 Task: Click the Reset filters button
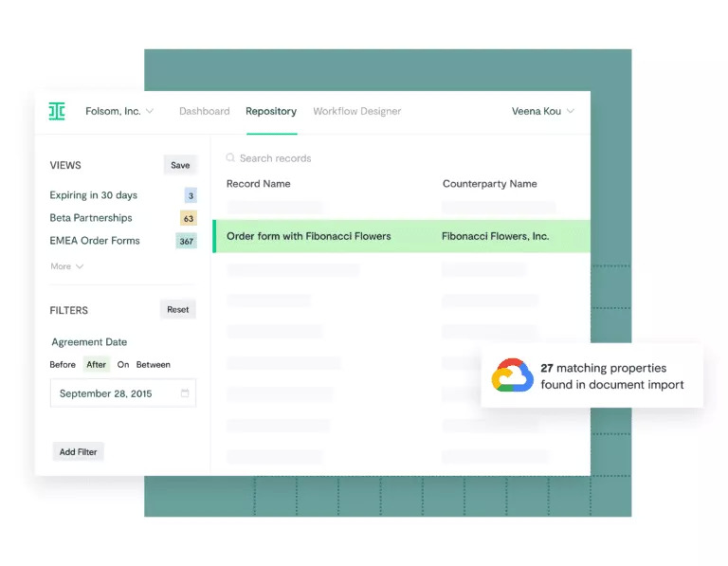pyautogui.click(x=178, y=310)
